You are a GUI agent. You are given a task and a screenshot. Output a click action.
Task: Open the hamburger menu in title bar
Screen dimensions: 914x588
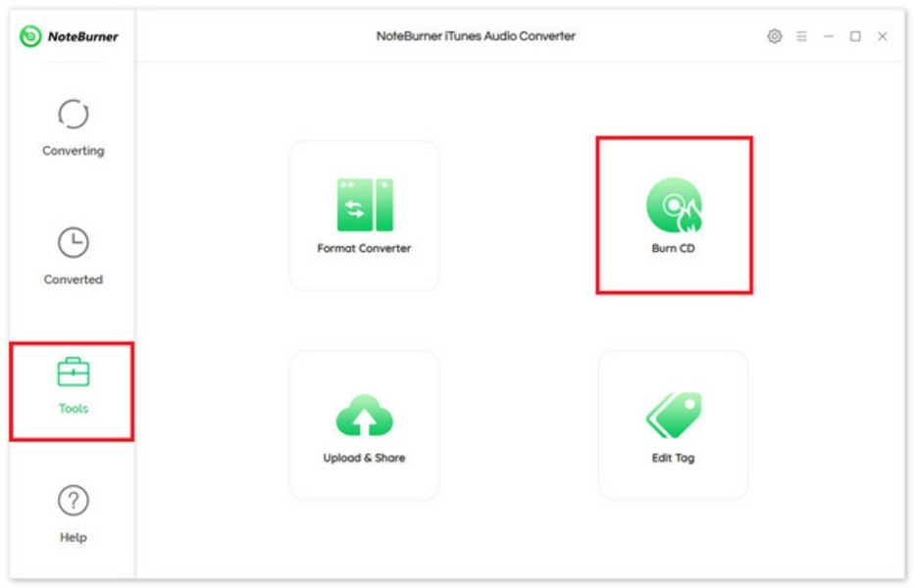(801, 36)
